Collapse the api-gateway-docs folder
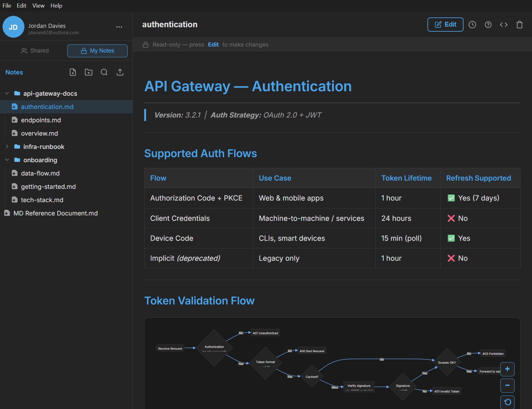The width and height of the screenshot is (532, 409). click(x=7, y=93)
